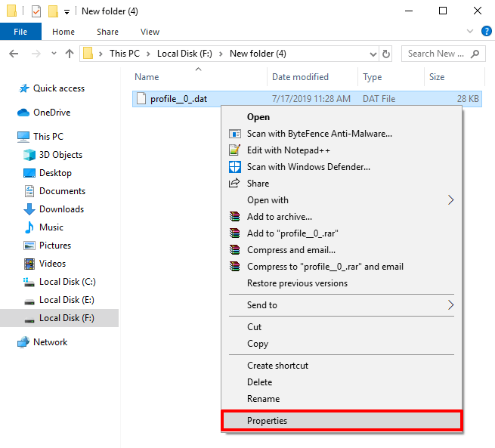This screenshot has width=495, height=448.
Task: Click the properties checkmark icon in title bar
Action: click(36, 11)
